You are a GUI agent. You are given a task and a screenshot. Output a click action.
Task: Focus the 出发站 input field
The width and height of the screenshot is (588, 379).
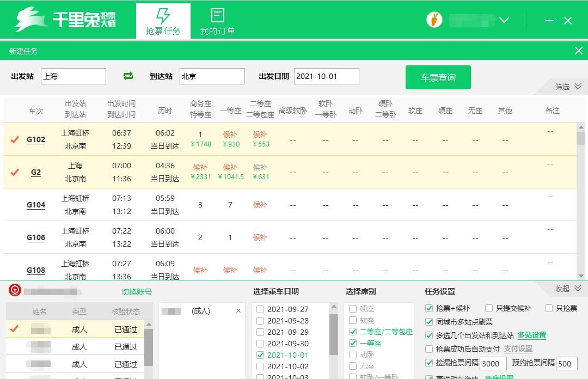[x=73, y=76]
